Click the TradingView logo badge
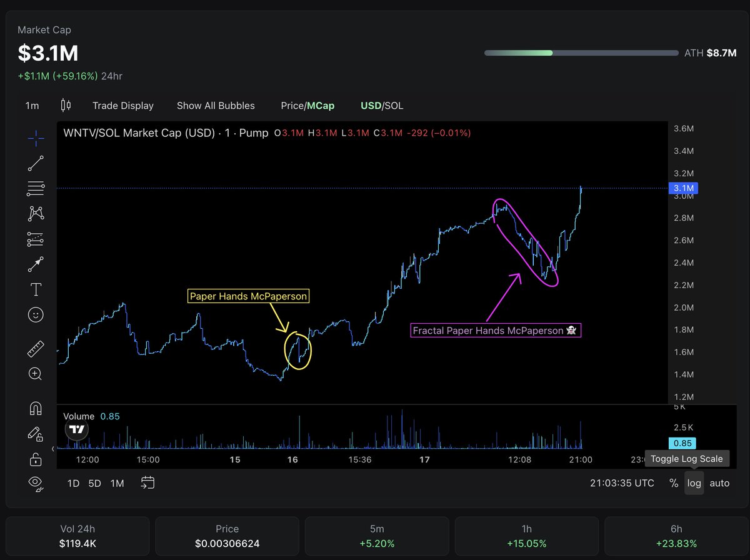Viewport: 750px width, 560px height. click(77, 430)
